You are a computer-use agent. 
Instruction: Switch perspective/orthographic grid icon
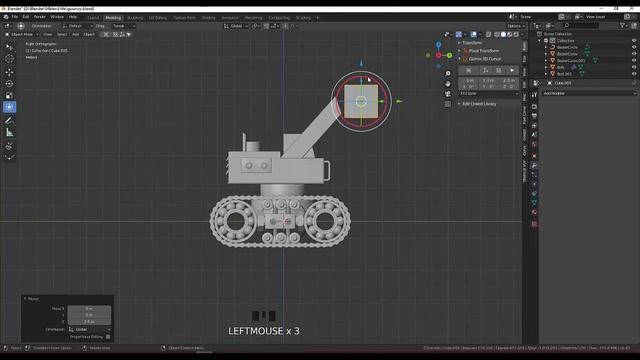click(x=448, y=104)
